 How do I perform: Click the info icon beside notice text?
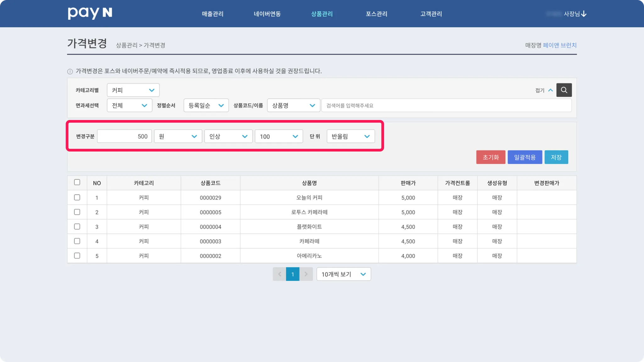(x=70, y=71)
